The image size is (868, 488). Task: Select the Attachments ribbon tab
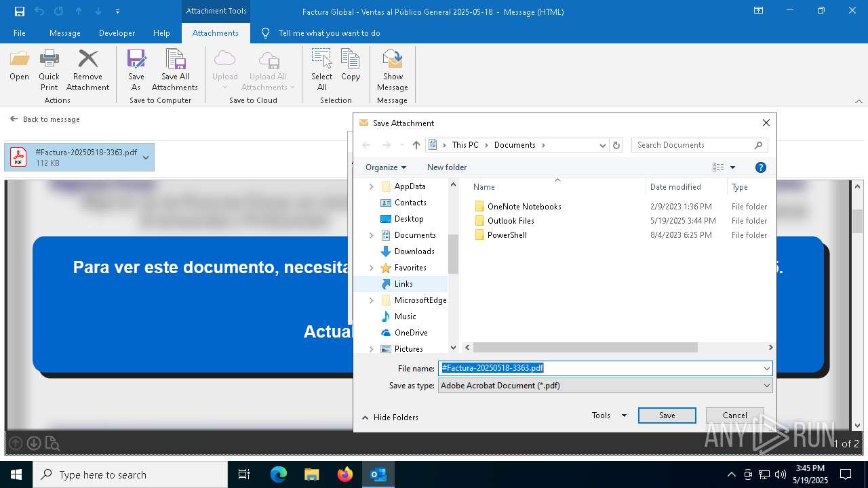[216, 33]
